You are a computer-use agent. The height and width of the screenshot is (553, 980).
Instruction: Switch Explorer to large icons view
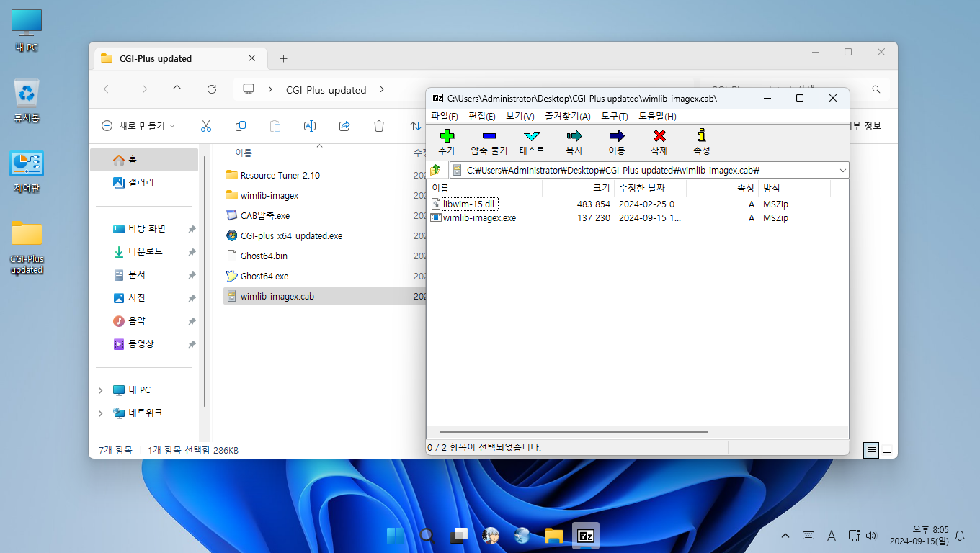coord(887,450)
